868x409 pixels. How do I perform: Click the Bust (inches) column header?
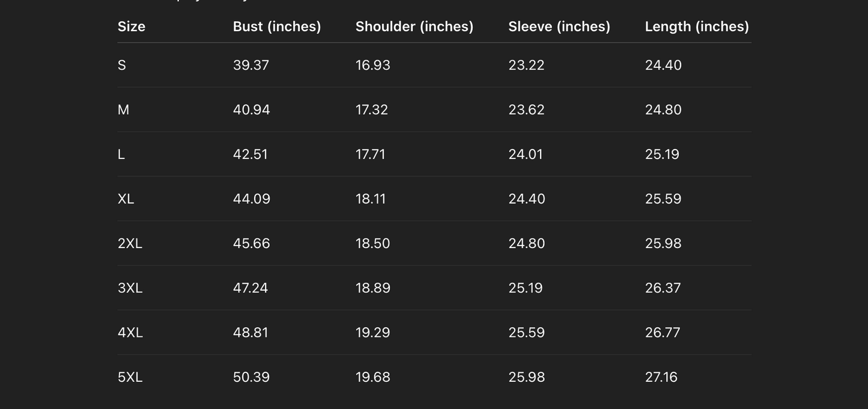pos(277,26)
